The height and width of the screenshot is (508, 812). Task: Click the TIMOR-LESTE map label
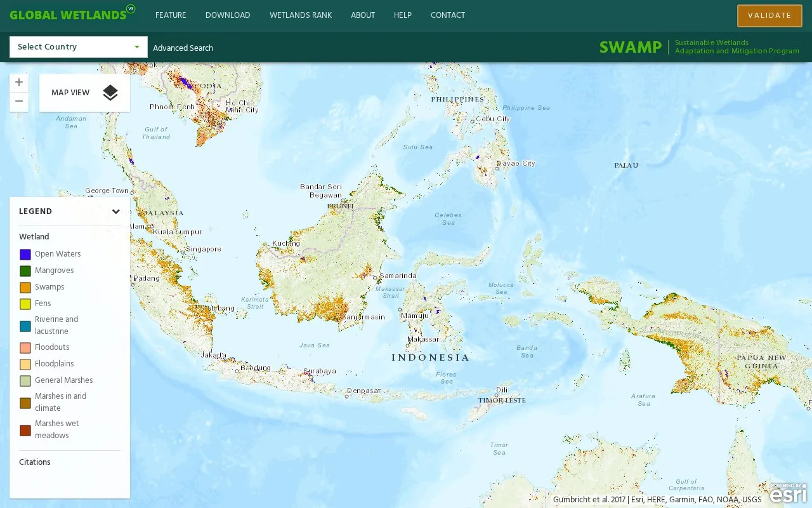tap(502, 401)
